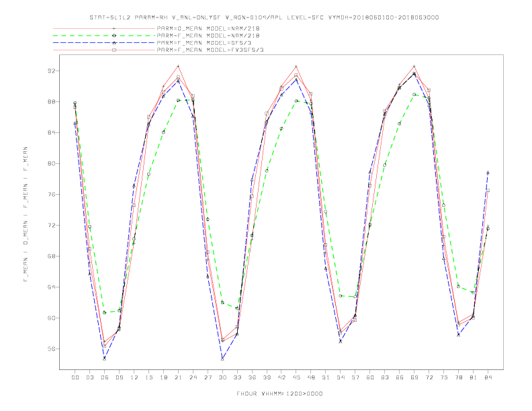Click x-axis forecast hour label 42
This screenshot has width=532, height=411.
point(281,377)
